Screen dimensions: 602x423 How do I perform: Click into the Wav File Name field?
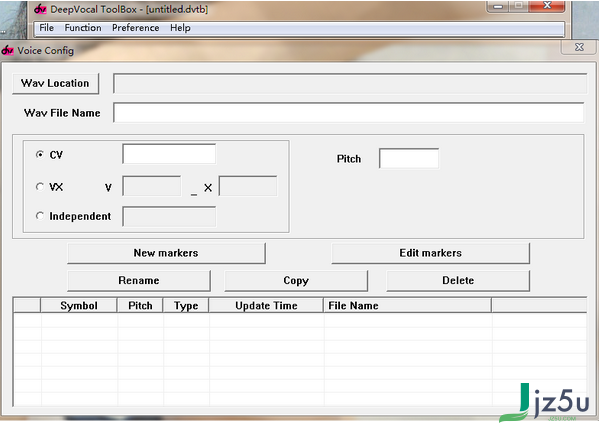point(349,112)
